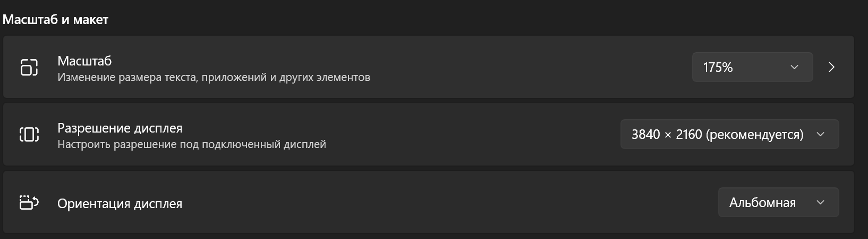
Task: Click description 'Изменение размера текста, приложений'
Action: click(x=162, y=78)
